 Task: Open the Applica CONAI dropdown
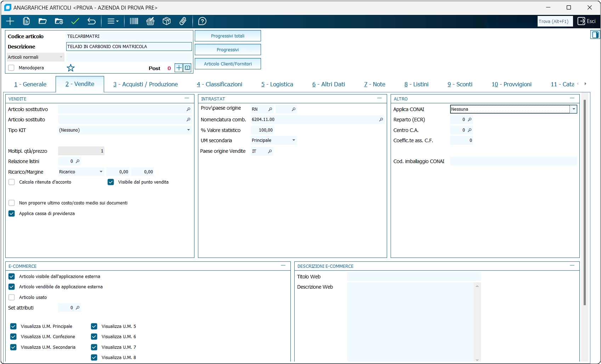coord(573,109)
